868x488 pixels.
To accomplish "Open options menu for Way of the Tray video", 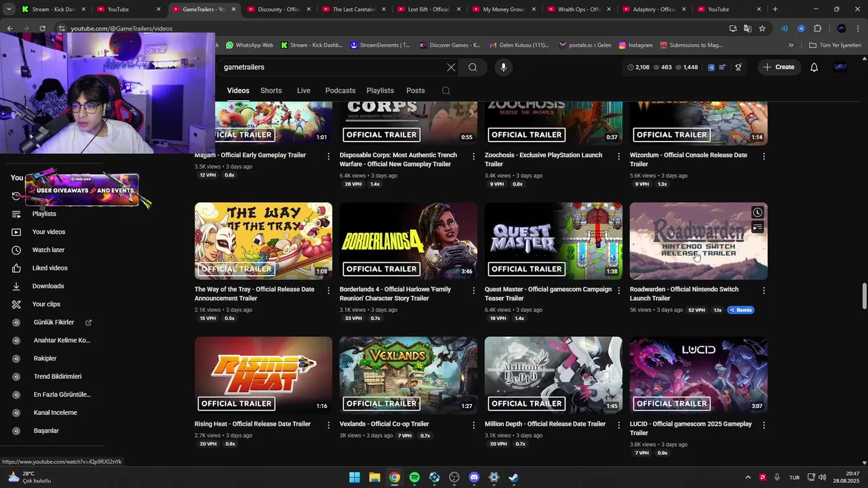I will [328, 290].
